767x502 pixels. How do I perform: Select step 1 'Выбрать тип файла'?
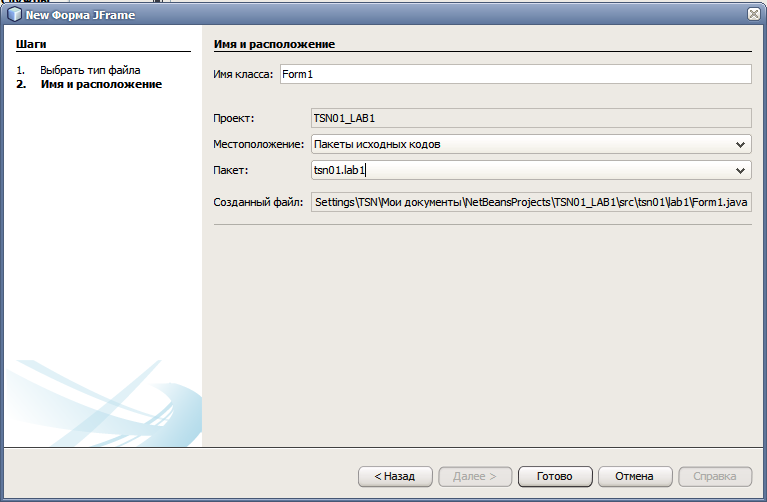pos(90,70)
